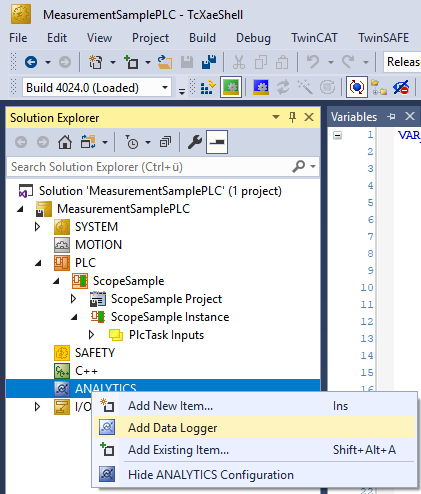Click the Collapse All icon in Solution Explorer

click(x=165, y=143)
